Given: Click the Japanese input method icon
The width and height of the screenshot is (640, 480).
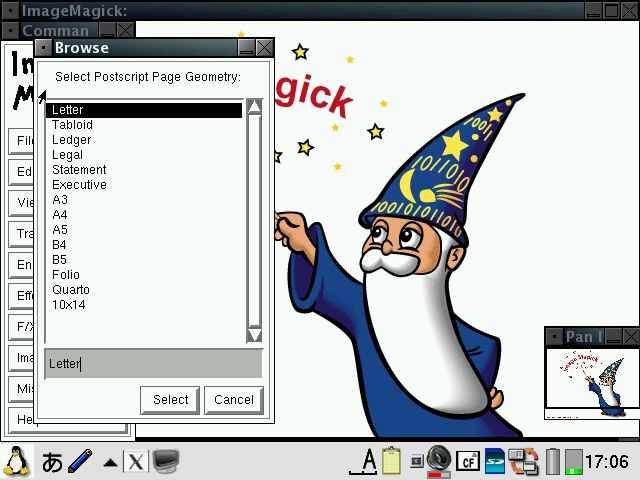Looking at the screenshot, I should click(x=52, y=461).
